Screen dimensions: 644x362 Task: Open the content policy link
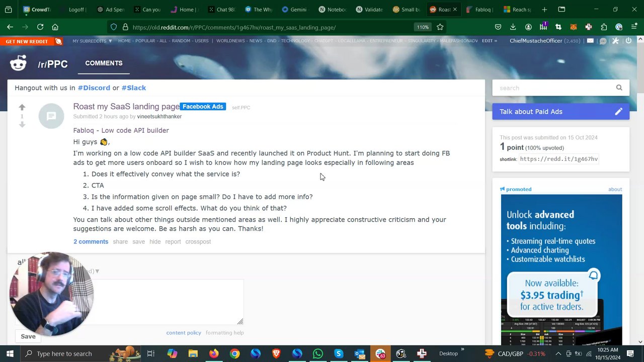point(184,333)
